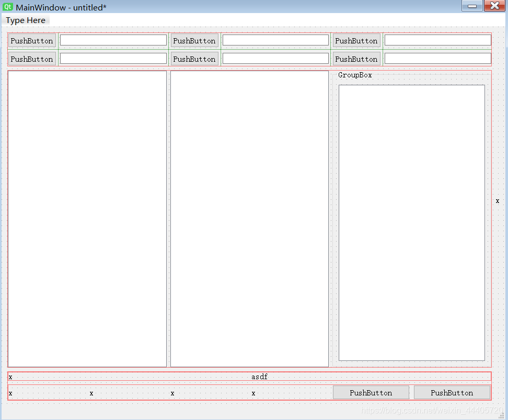This screenshot has height=420, width=508.
Task: Click top-row PushButton in the middle column
Action: point(194,41)
